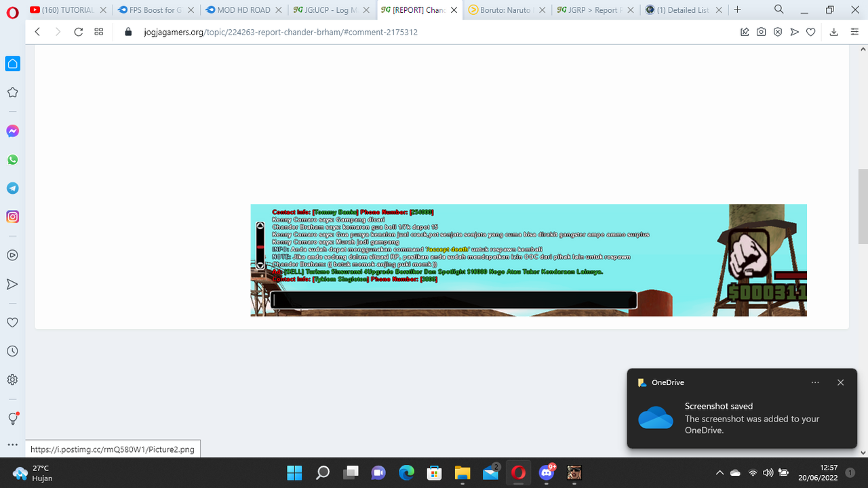Open WhatsApp in the sidebar
Screen dimensions: 868x488
click(12, 160)
